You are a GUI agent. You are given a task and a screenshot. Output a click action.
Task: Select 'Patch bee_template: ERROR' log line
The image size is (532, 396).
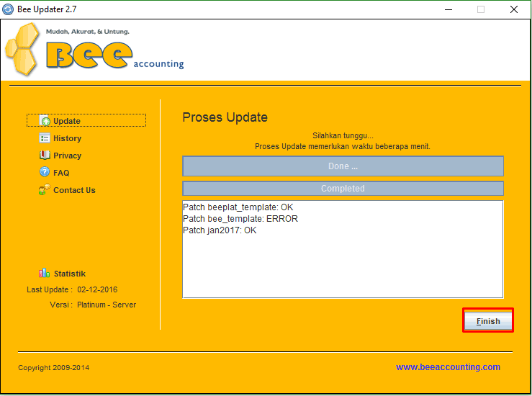240,219
